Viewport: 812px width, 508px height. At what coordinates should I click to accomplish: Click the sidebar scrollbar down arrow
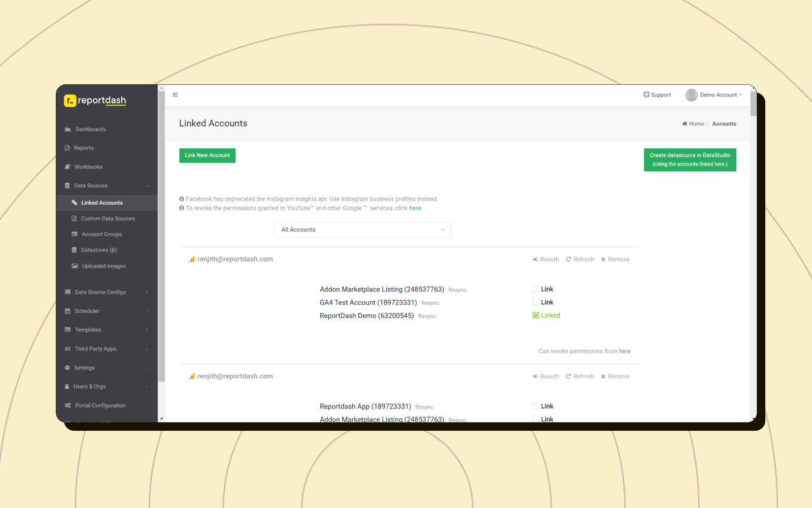click(161, 419)
